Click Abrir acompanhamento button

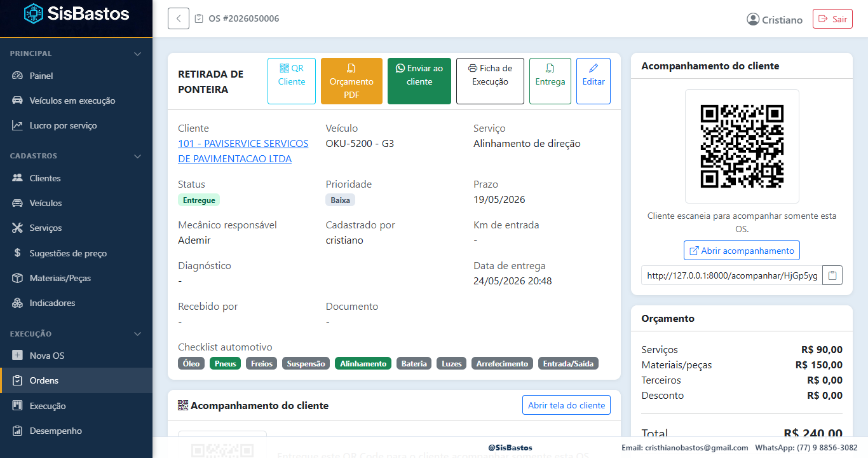(742, 251)
